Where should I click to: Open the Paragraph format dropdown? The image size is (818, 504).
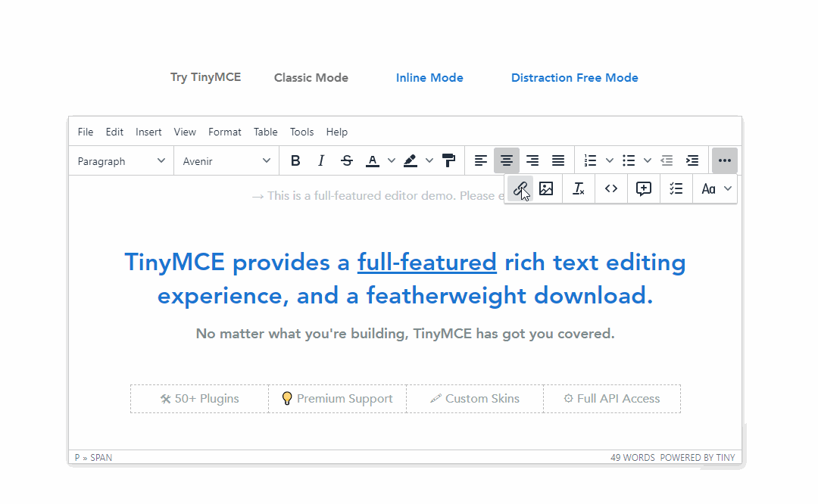(121, 161)
